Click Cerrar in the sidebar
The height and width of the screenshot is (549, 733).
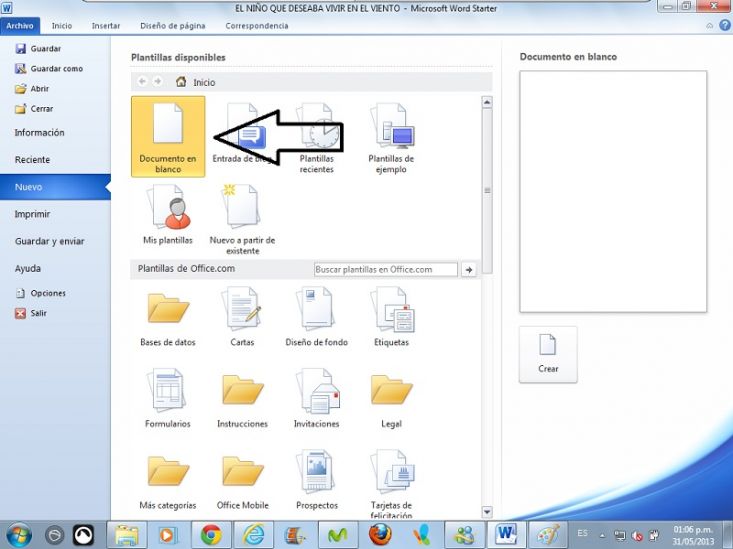point(34,108)
